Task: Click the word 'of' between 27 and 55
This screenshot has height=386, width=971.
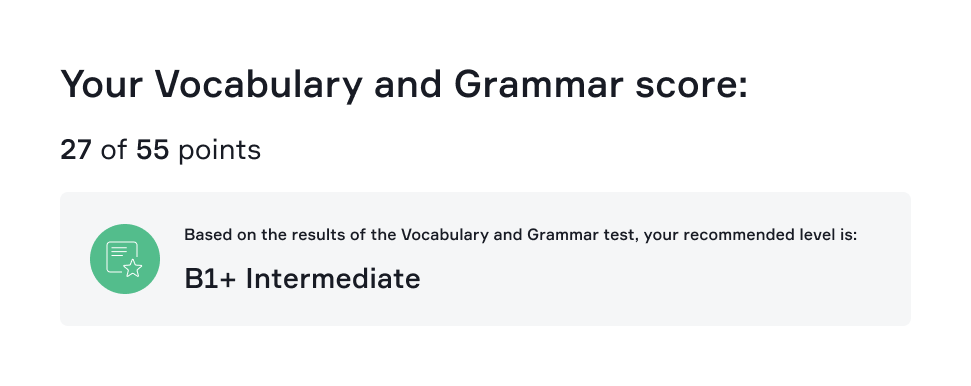Action: point(113,150)
